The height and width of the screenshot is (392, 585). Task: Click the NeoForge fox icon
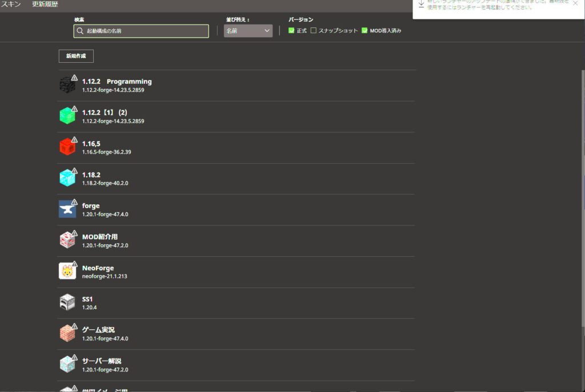click(67, 271)
